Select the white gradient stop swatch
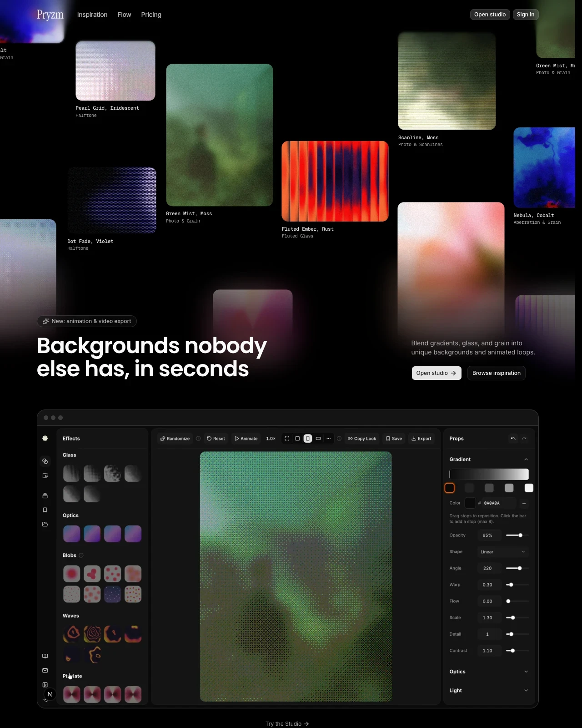This screenshot has height=728, width=582. coord(529,488)
